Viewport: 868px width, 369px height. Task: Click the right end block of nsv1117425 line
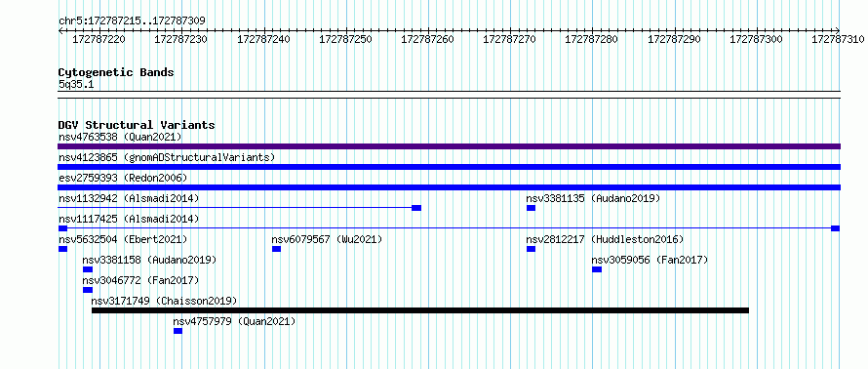(836, 228)
